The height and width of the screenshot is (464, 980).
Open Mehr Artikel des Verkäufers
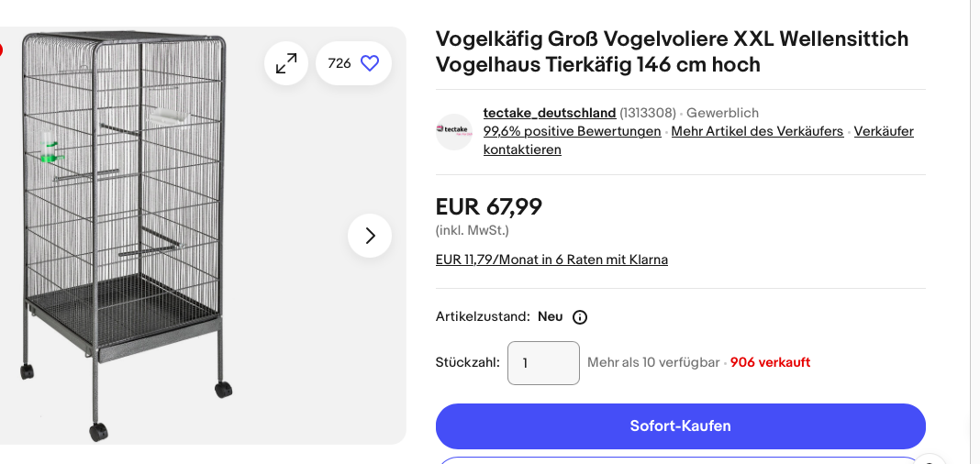pyautogui.click(x=758, y=132)
